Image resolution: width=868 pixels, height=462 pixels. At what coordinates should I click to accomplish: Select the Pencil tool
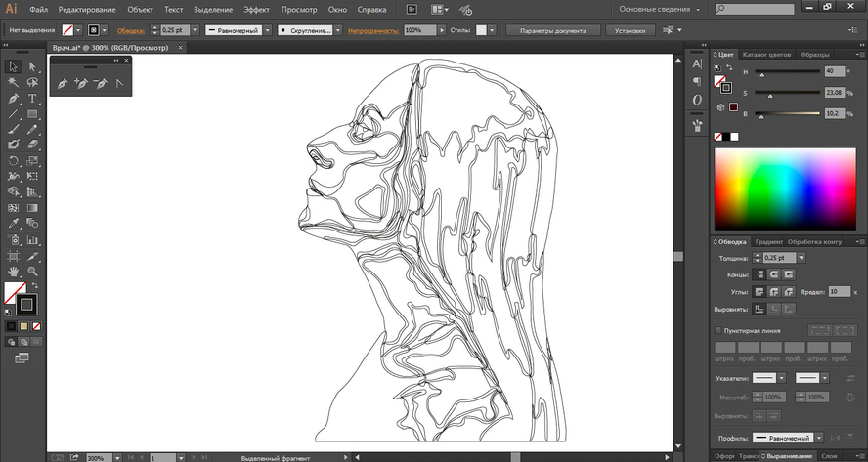[32, 130]
